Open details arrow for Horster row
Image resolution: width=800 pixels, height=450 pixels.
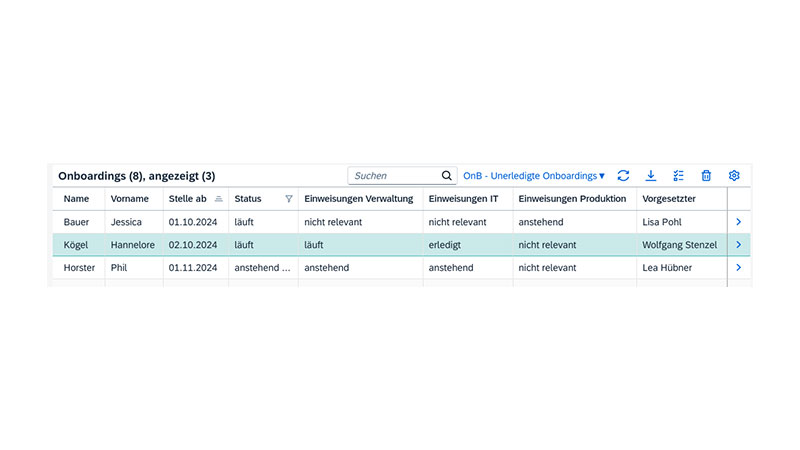[x=738, y=268]
